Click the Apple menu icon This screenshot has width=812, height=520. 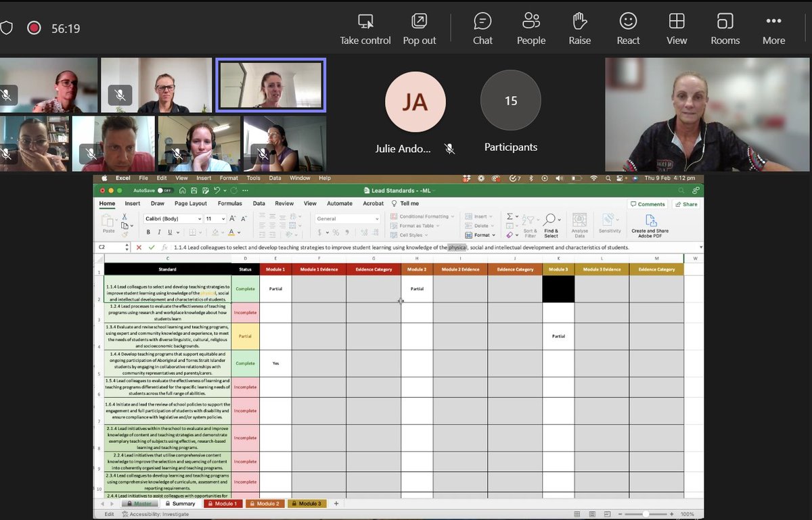click(x=104, y=178)
